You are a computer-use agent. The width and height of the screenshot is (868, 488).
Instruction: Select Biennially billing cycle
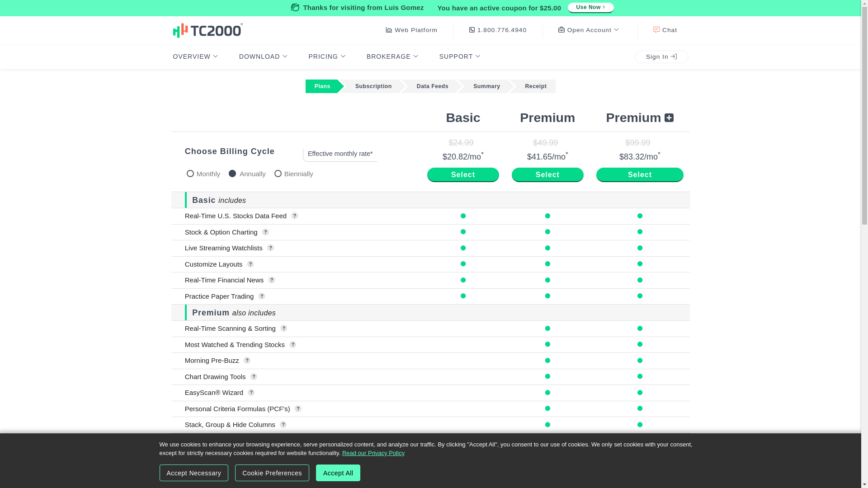(x=278, y=174)
